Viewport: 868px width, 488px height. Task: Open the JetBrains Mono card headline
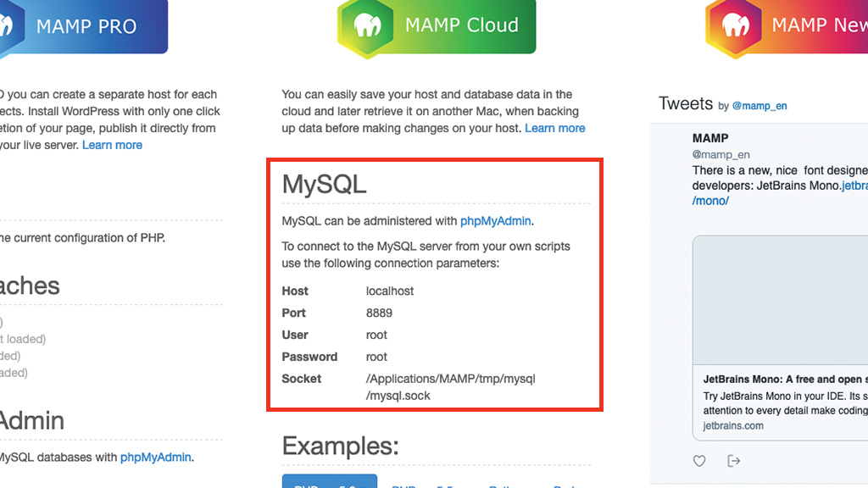click(786, 380)
